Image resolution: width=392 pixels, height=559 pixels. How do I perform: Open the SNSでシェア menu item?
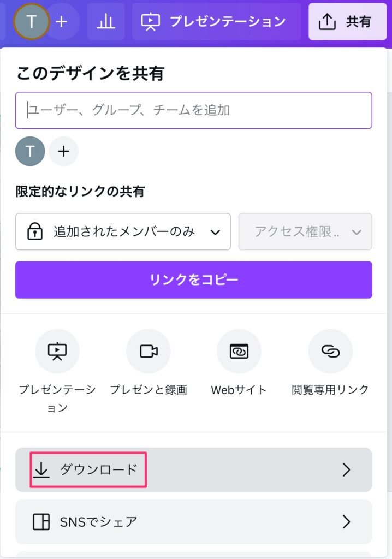[x=193, y=521]
